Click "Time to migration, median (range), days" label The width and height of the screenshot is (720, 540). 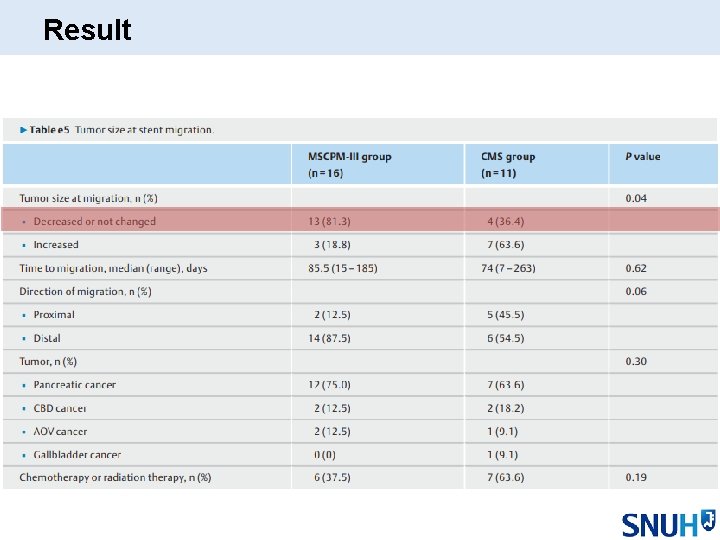[113, 268]
